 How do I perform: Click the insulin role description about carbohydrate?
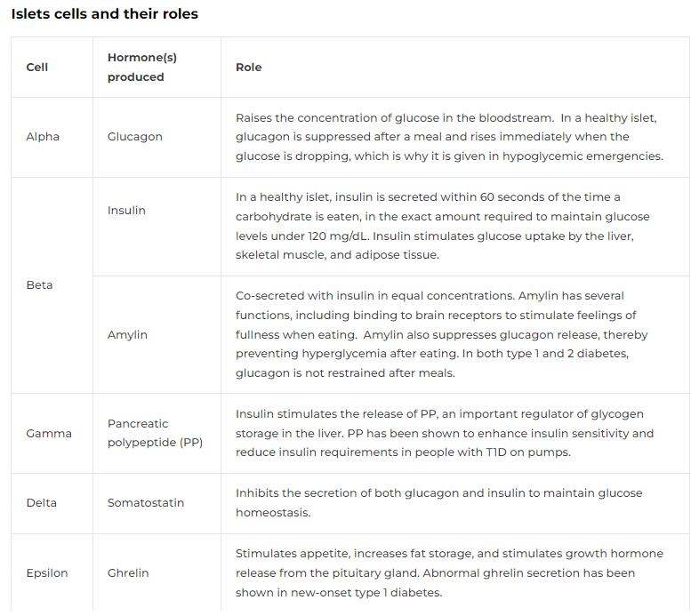coord(442,226)
